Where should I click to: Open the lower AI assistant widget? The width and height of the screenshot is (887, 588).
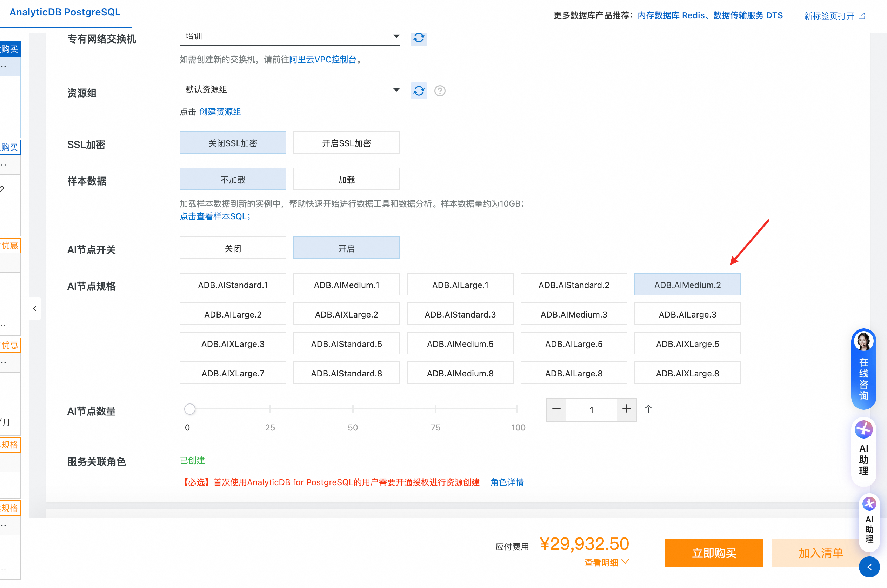point(869,523)
